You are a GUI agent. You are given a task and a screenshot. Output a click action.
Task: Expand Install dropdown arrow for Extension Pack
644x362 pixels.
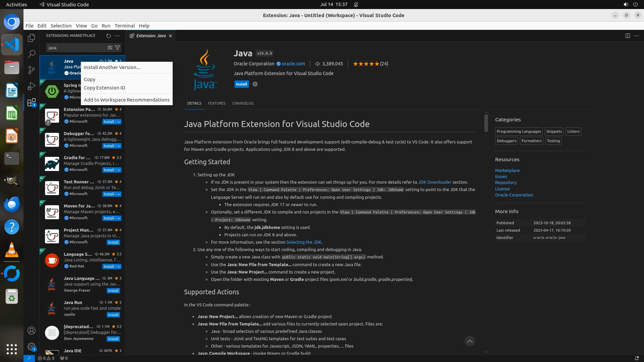119,122
